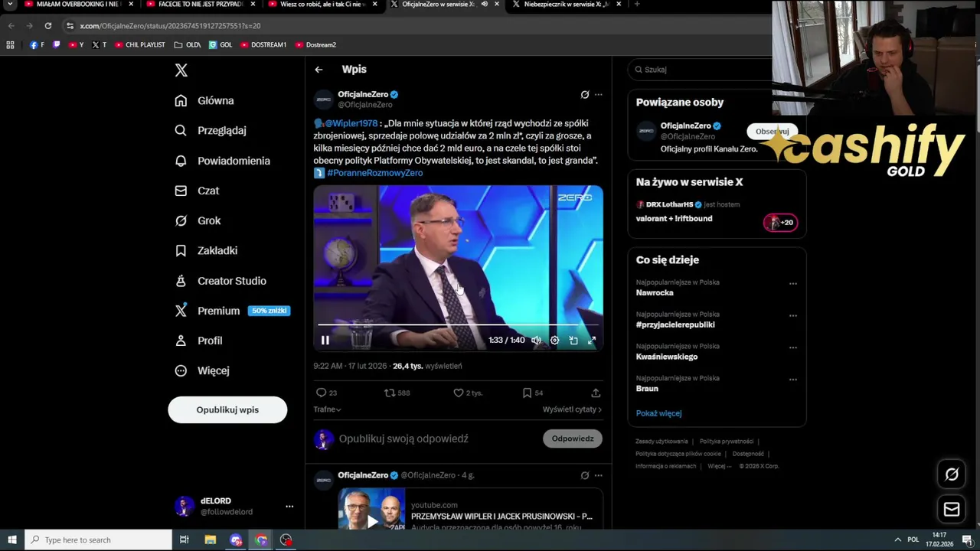980x551 pixels.
Task: Open options for Nawrocka trend
Action: tap(793, 284)
